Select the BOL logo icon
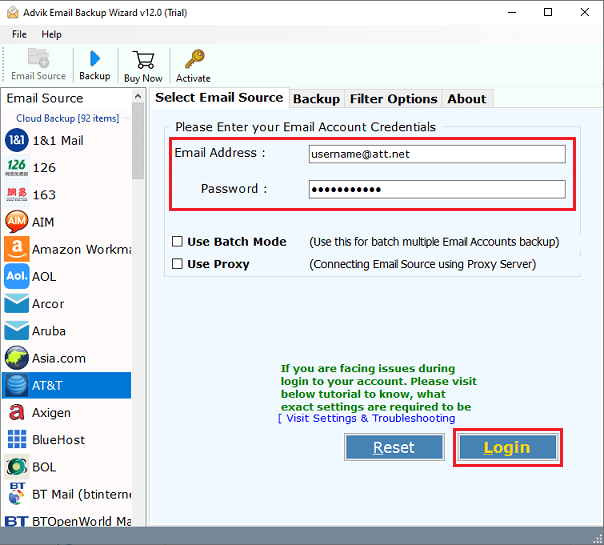Viewport: 604px width, 545px height. [x=17, y=467]
